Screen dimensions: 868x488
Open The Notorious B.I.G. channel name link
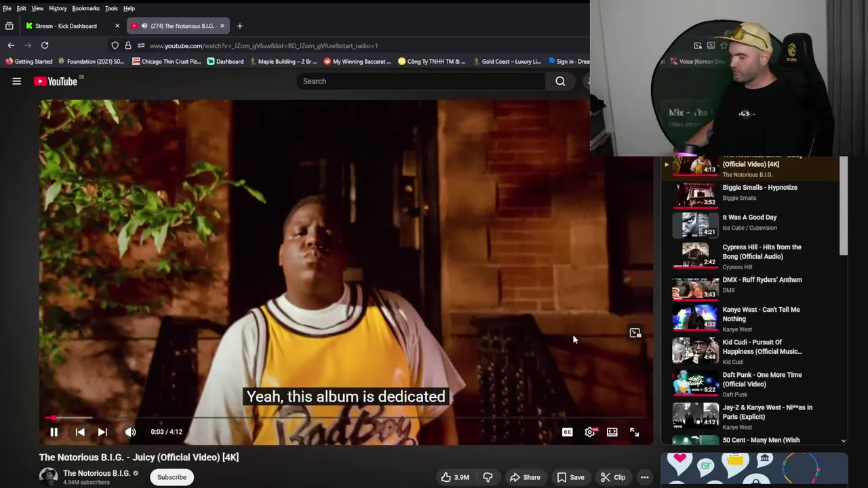coord(96,473)
